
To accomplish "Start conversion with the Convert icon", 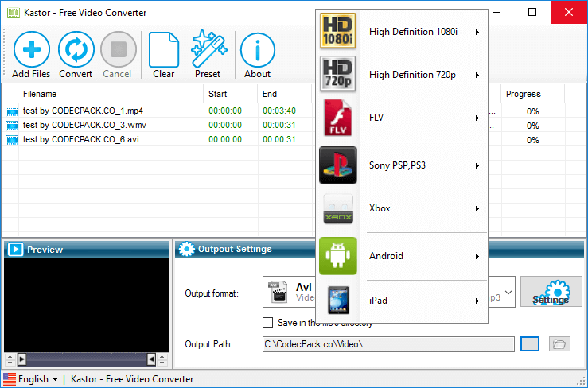I will pos(76,49).
